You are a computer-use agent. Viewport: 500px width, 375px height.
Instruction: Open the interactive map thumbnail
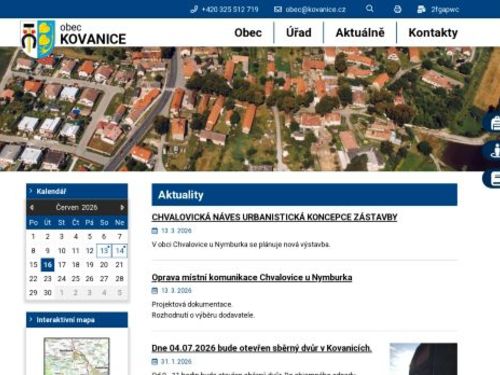click(77, 356)
